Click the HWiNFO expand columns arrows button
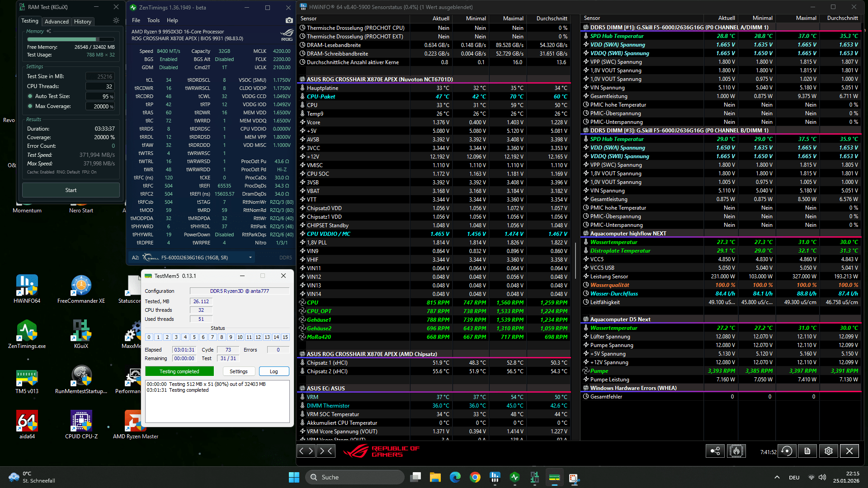The width and height of the screenshot is (868, 488). pos(306,450)
